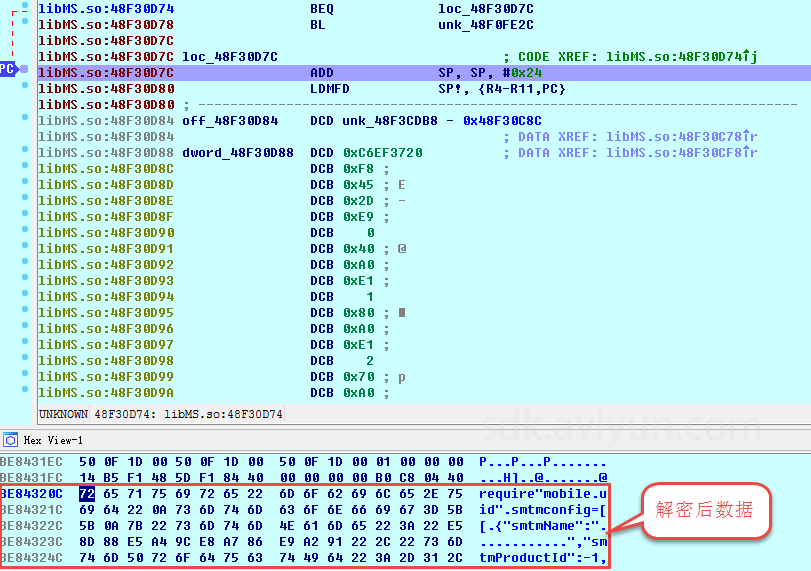This screenshot has width=811, height=571.
Task: Click the DCB 0xF8 value
Action: click(x=358, y=169)
